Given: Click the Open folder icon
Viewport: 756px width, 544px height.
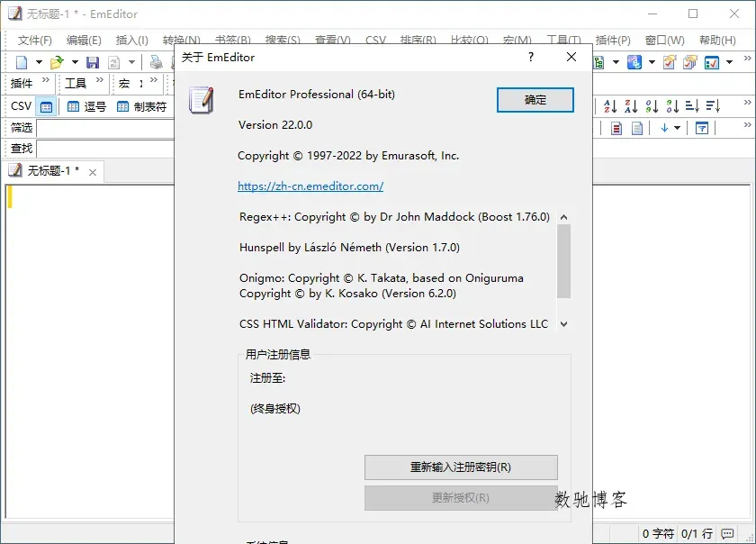Looking at the screenshot, I should click(57, 62).
